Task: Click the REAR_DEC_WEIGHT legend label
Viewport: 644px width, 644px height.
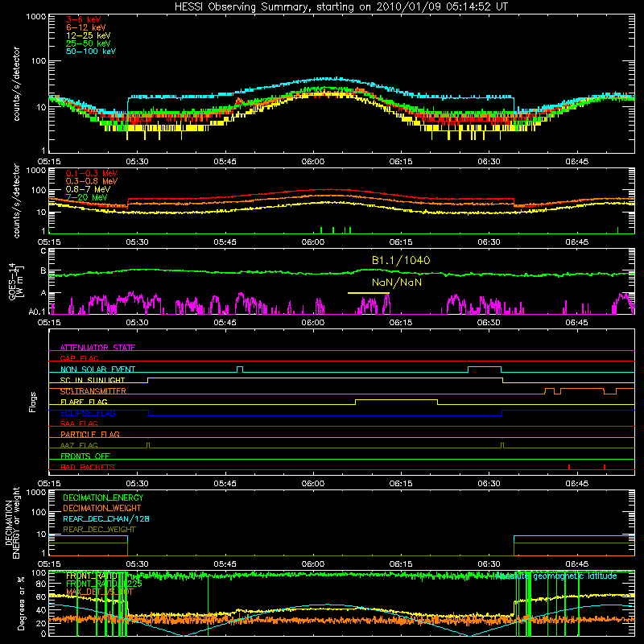Action: 99,530
